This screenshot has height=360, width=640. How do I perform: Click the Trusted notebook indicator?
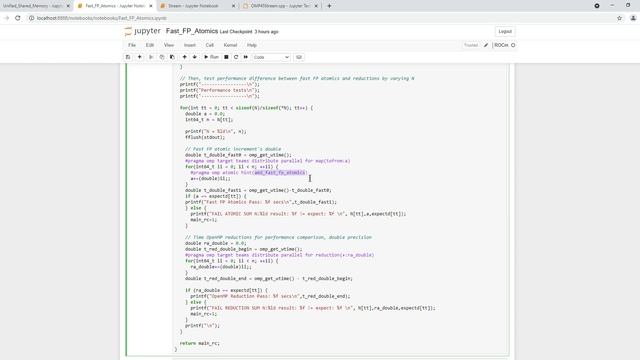point(471,45)
